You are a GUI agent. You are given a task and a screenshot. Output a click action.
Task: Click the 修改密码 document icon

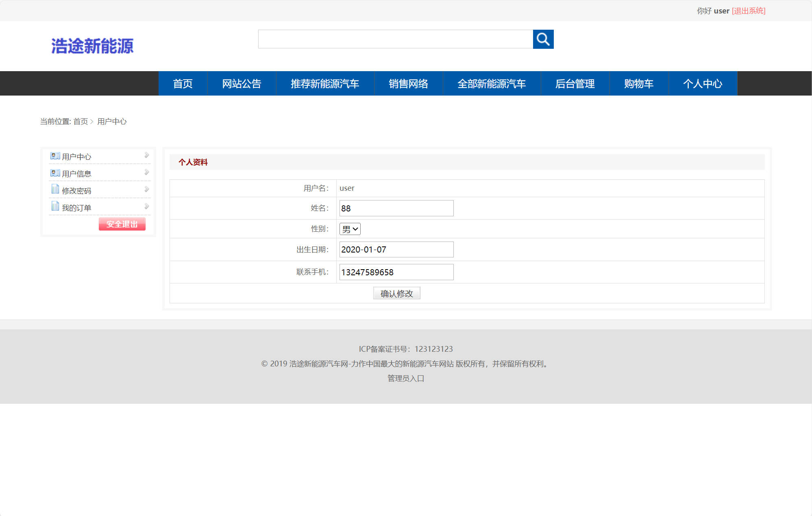(x=55, y=189)
